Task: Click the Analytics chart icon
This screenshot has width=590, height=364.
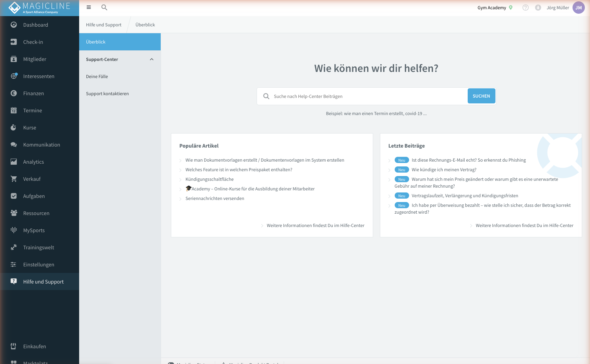Action: click(14, 162)
